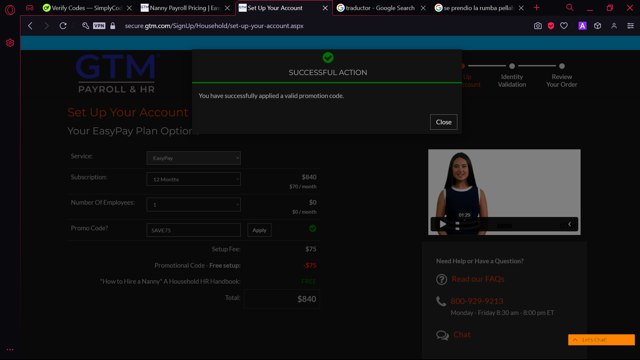Click the phone handset icon
Viewport: 640px width, 360px height.
point(441,301)
